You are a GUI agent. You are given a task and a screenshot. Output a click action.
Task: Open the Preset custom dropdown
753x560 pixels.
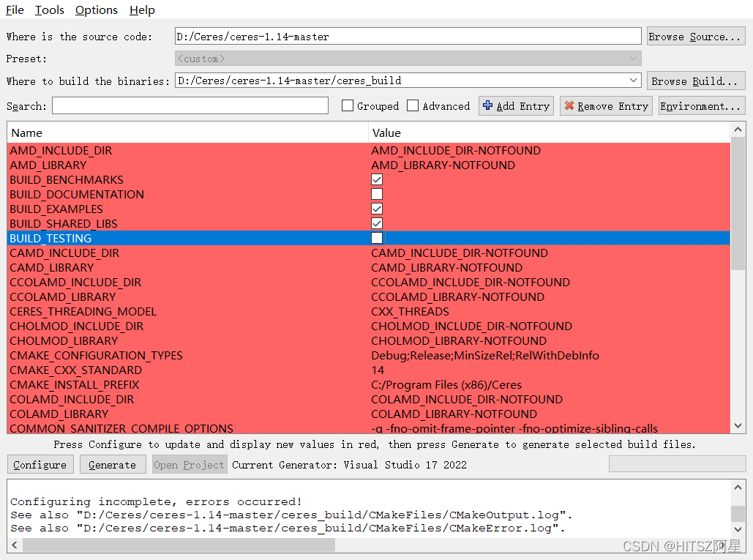coord(408,59)
